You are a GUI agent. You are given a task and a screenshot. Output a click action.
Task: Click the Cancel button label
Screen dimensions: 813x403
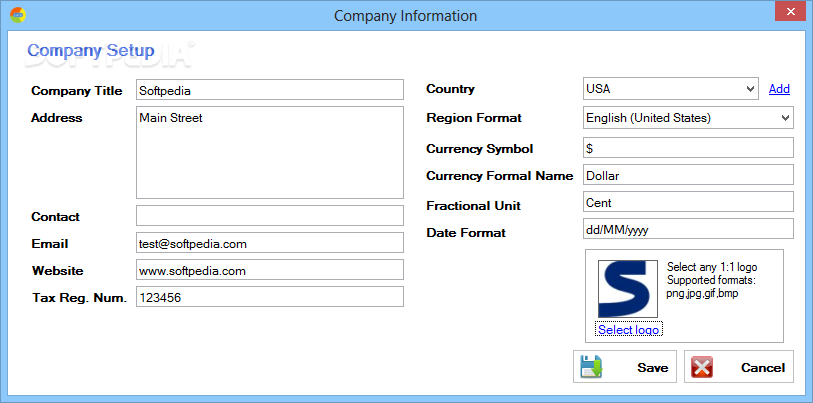[763, 368]
